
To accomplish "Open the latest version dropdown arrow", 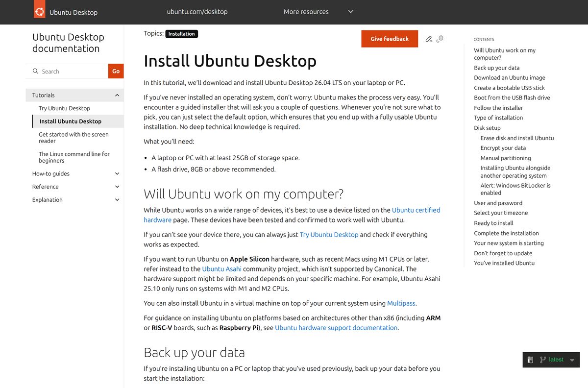I will point(572,360).
